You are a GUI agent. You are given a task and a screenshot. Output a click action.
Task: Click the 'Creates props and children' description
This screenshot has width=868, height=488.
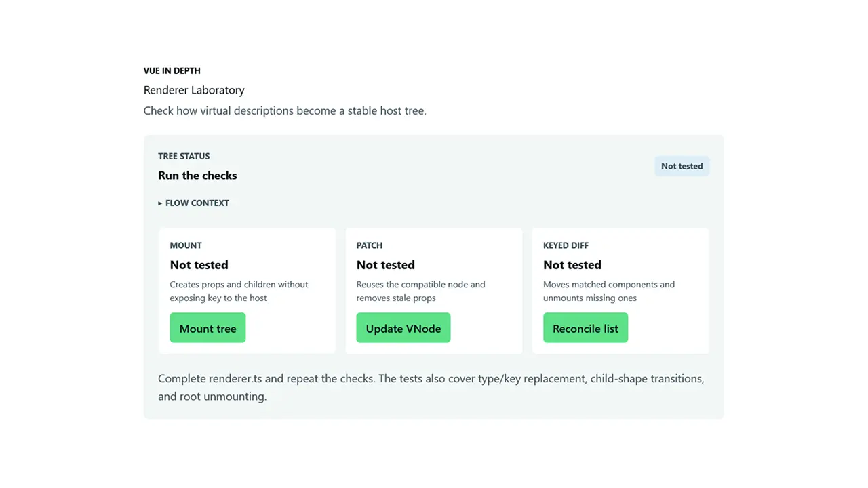tap(239, 291)
